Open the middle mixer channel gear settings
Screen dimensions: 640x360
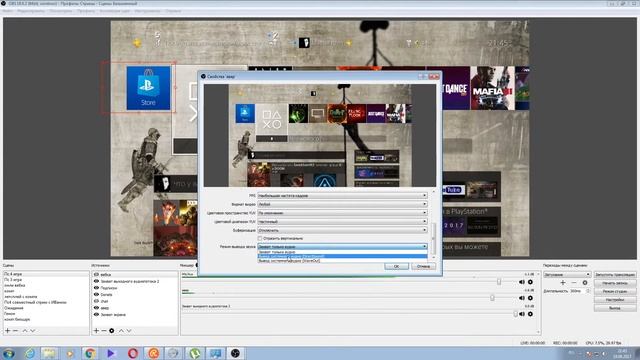[x=530, y=298]
